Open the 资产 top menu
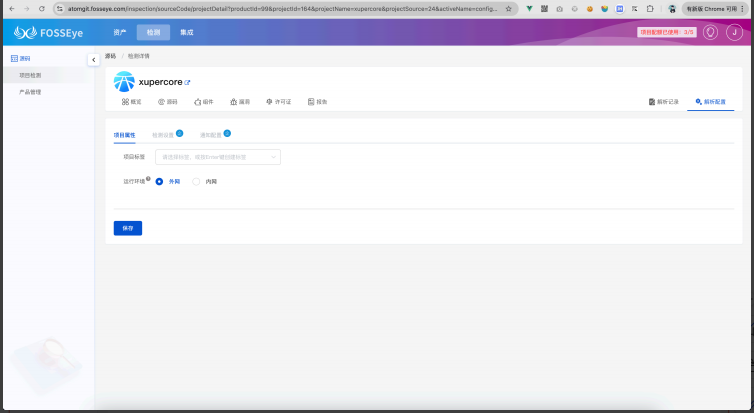Screen dimensions: 754x413 [x=120, y=32]
